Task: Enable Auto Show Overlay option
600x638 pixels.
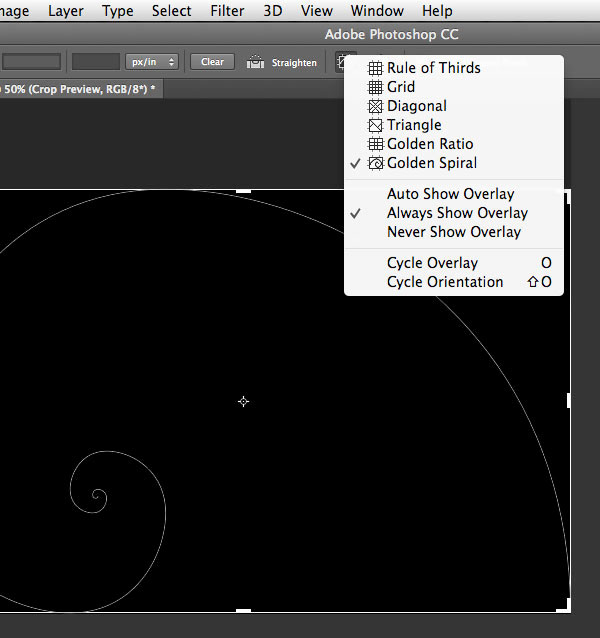Action: click(x=450, y=194)
